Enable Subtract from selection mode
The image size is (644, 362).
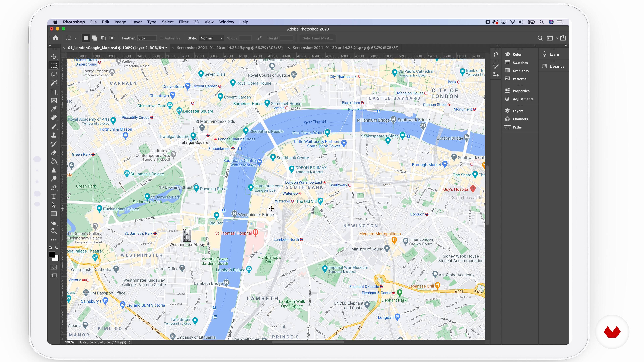click(x=103, y=38)
